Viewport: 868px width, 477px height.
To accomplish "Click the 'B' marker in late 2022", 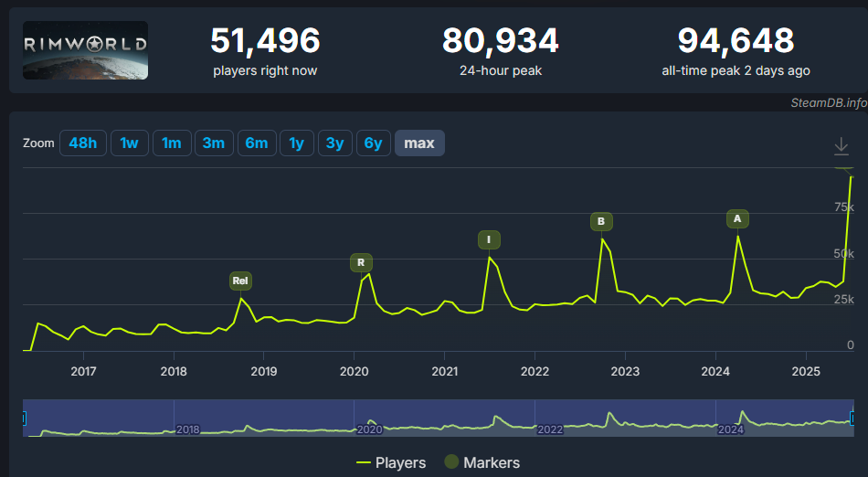I will coord(601,221).
